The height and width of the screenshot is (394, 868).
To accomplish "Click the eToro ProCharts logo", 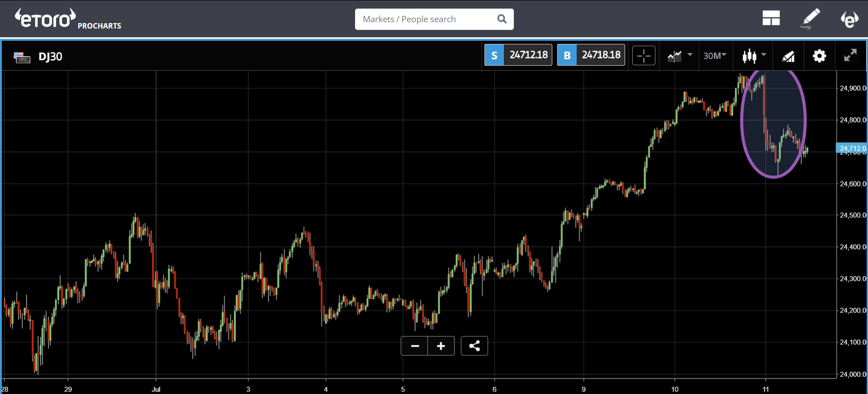I will (x=68, y=19).
